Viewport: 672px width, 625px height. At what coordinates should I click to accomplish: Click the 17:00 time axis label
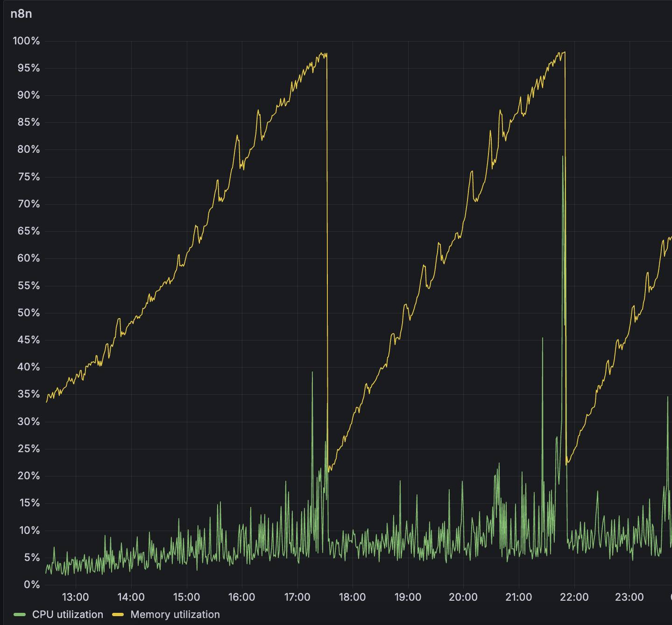297,597
